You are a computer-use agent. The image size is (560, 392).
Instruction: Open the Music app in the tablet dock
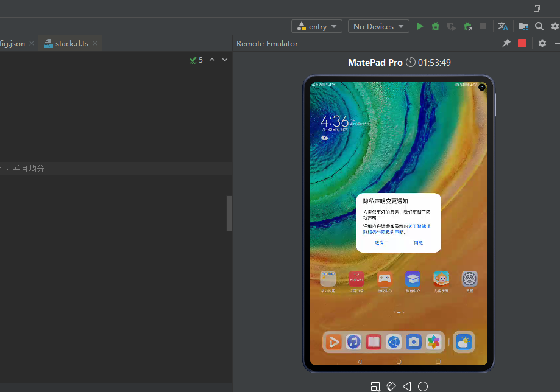[x=353, y=342]
